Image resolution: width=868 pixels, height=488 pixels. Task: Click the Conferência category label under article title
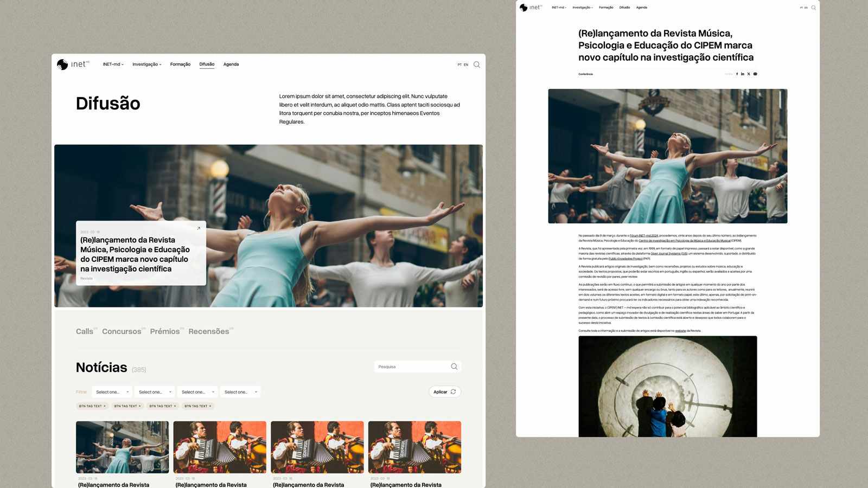585,74
